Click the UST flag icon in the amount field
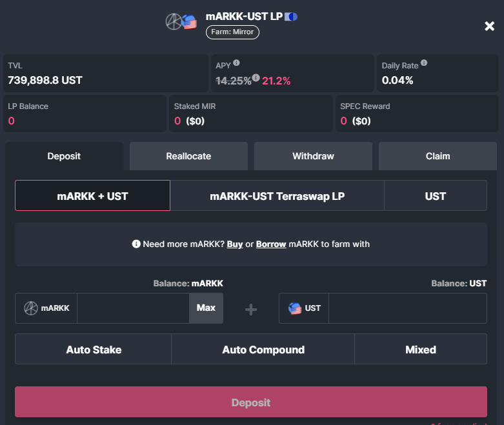The width and height of the screenshot is (504, 425). coord(295,308)
